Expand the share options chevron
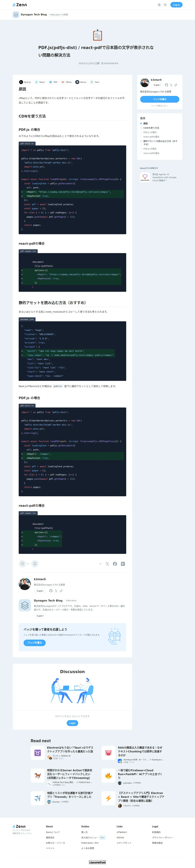This screenshot has height=868, width=195. point(101,564)
